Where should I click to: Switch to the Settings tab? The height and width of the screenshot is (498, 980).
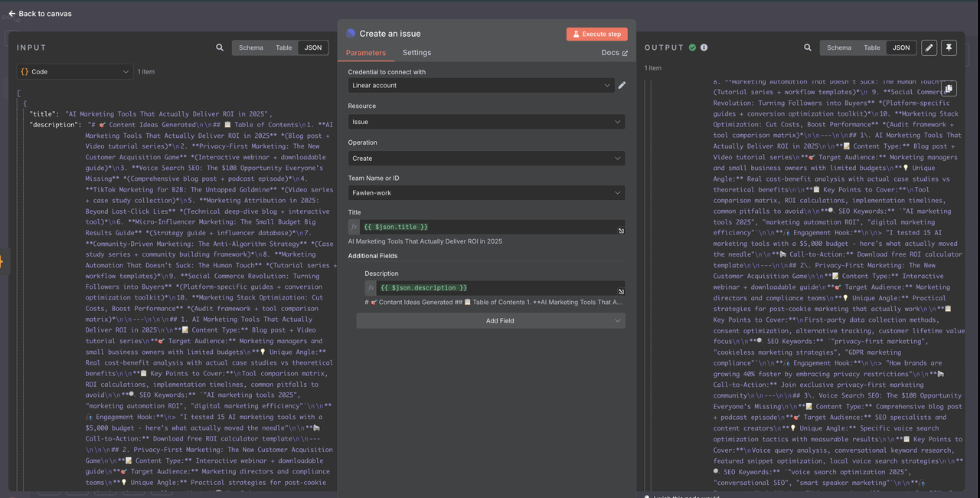416,53
